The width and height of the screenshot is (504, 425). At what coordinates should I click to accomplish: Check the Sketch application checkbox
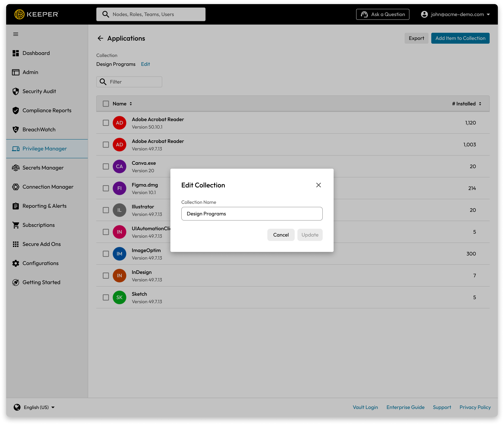click(x=106, y=298)
